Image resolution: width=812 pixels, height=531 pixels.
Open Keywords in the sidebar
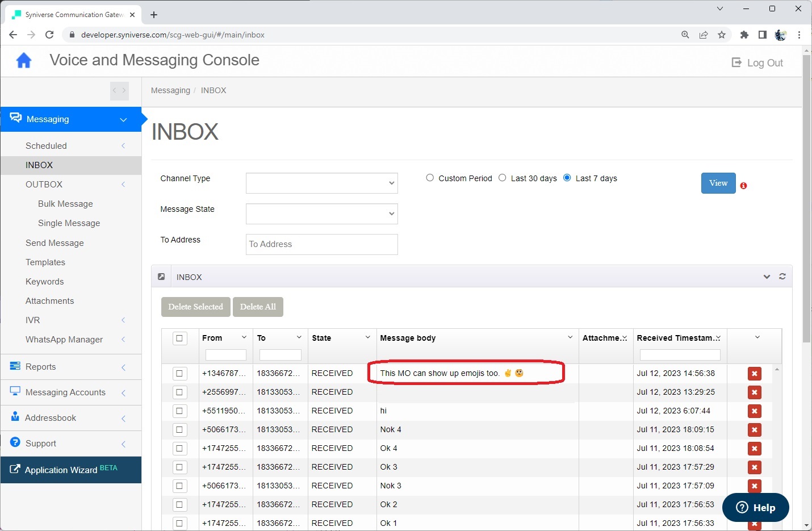[x=44, y=282]
